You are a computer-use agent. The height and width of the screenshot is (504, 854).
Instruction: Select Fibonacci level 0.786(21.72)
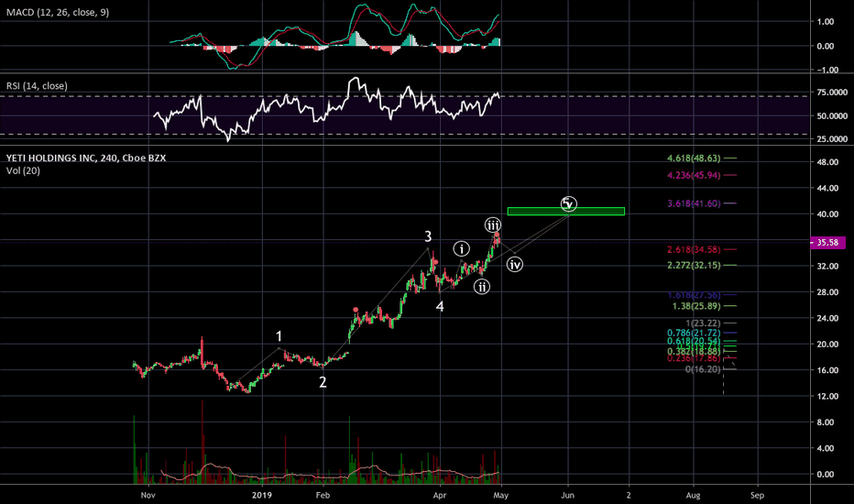pos(694,333)
